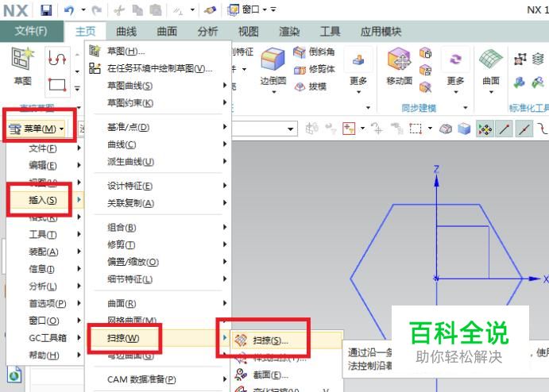Switch to the 渲染 ribbon tab
The width and height of the screenshot is (549, 392).
[x=289, y=32]
